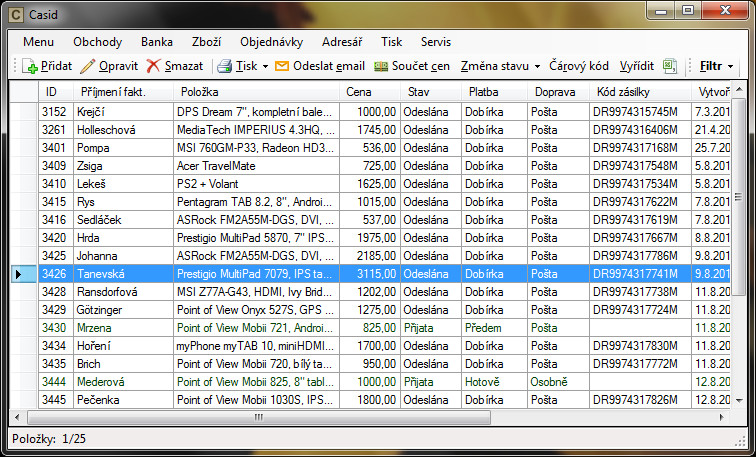Select the row with surname Krejčí
The image size is (756, 457).
[384, 112]
